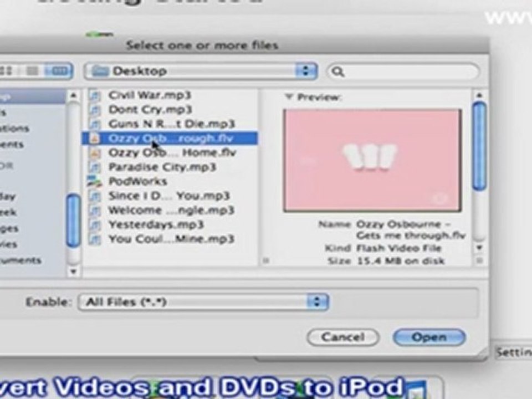Click in the search field
The image size is (532, 399).
pyautogui.click(x=403, y=71)
